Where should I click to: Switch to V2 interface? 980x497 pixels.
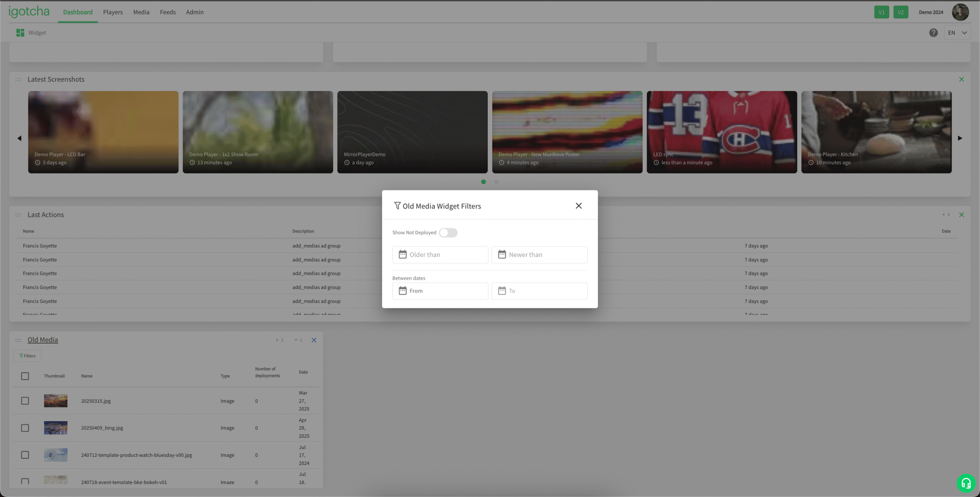[901, 12]
